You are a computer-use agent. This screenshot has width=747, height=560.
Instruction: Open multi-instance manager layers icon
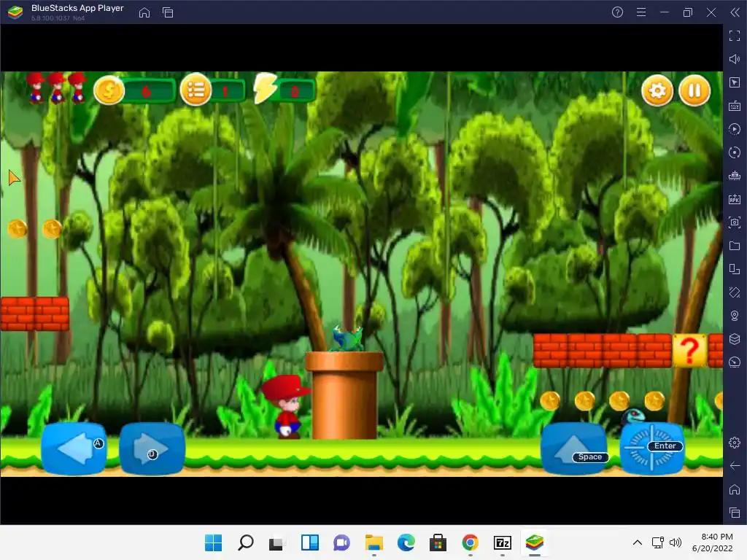pyautogui.click(x=735, y=339)
